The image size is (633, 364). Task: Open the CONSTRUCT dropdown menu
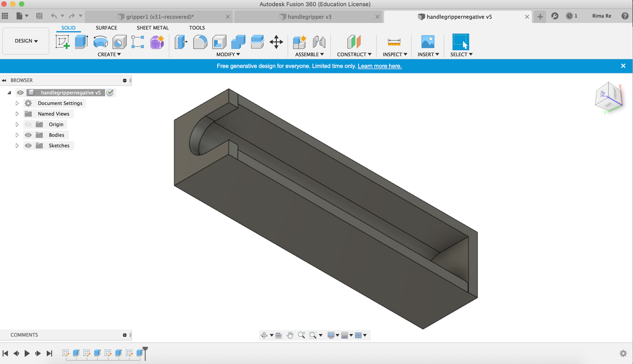354,54
